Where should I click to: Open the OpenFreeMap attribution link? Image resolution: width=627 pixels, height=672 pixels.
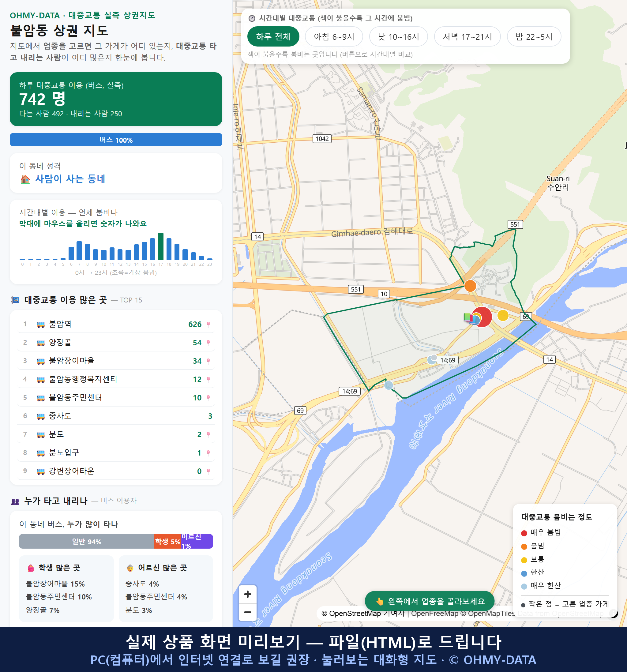[435, 613]
